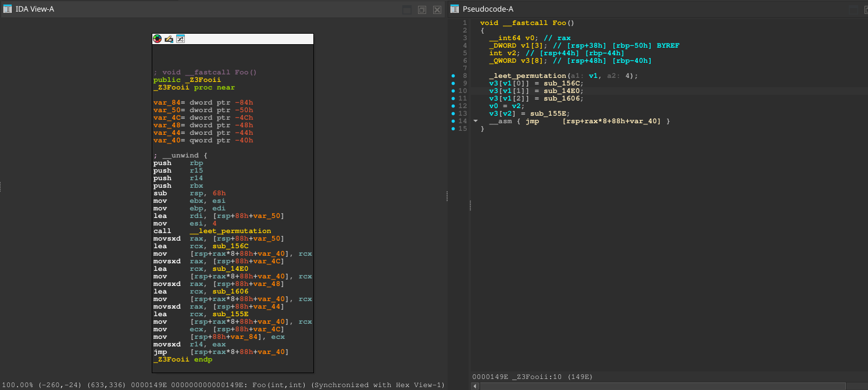Click the IDA View-A tab icon
Viewport: 868px width, 390px height.
click(x=8, y=9)
